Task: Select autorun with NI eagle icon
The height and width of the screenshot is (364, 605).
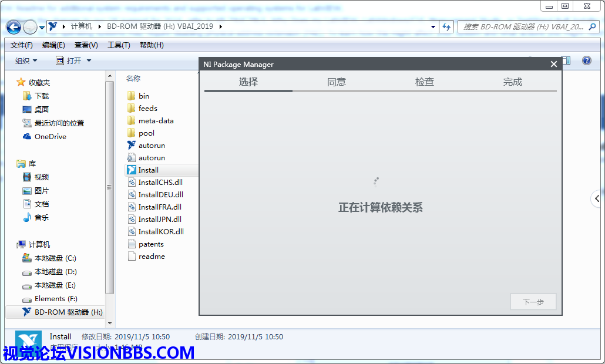Action: click(x=146, y=146)
